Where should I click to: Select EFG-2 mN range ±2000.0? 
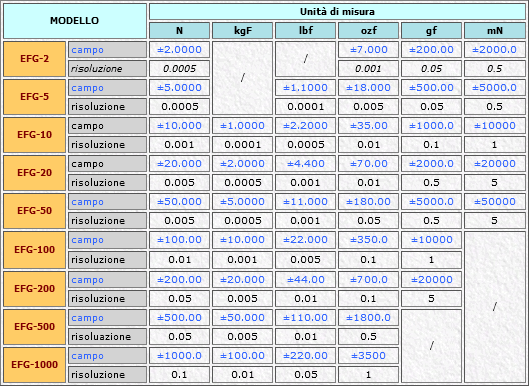[x=495, y=50]
